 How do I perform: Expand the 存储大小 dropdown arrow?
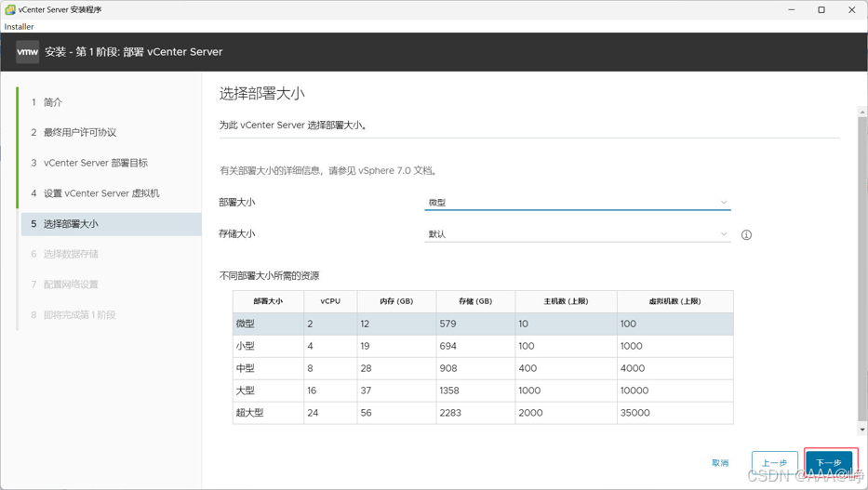(x=724, y=234)
